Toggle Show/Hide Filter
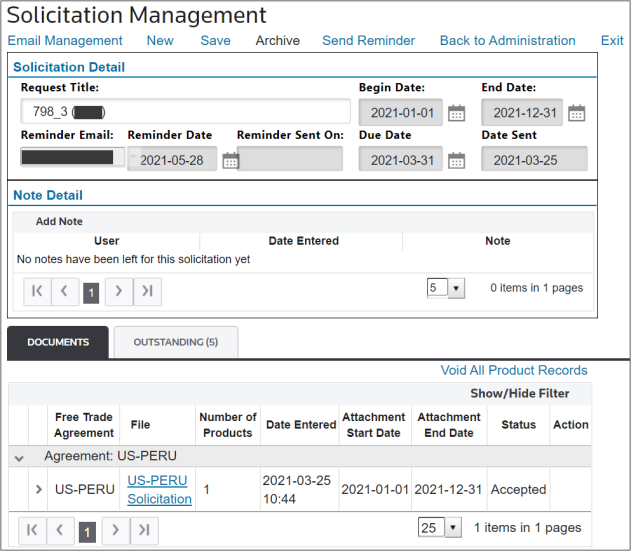 pos(520,393)
